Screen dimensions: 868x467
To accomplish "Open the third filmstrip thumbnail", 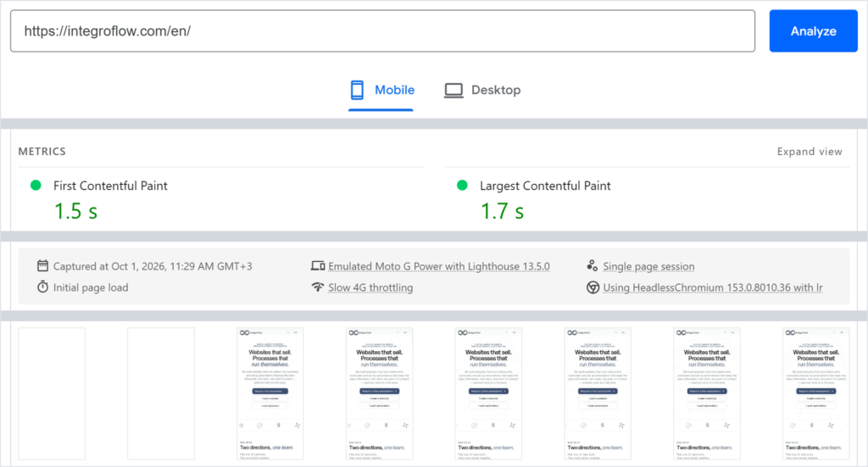I will coord(270,393).
